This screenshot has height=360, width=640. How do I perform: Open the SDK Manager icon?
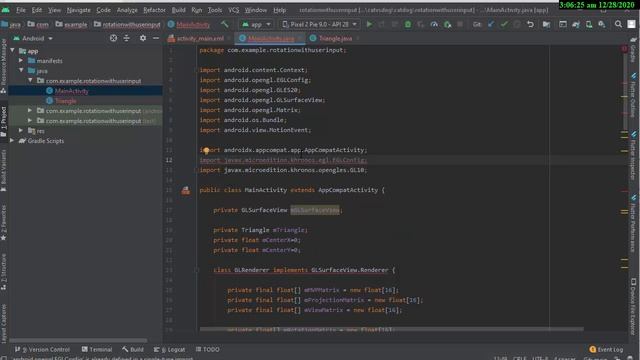602,24
